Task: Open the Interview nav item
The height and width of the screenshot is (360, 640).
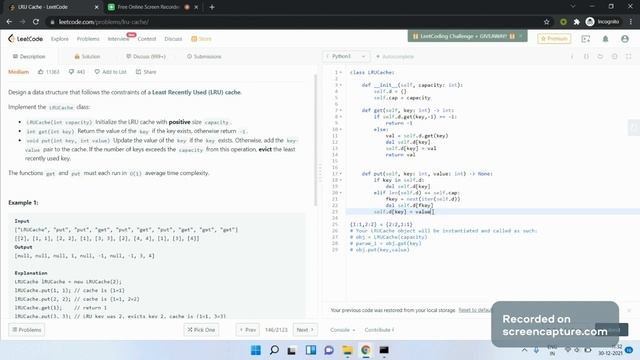Action: click(x=118, y=39)
